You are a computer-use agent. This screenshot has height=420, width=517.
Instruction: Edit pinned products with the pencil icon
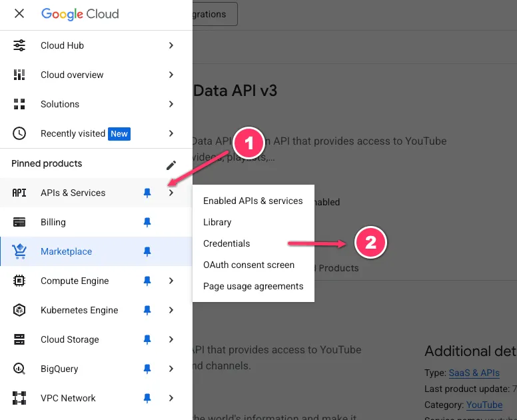(171, 165)
